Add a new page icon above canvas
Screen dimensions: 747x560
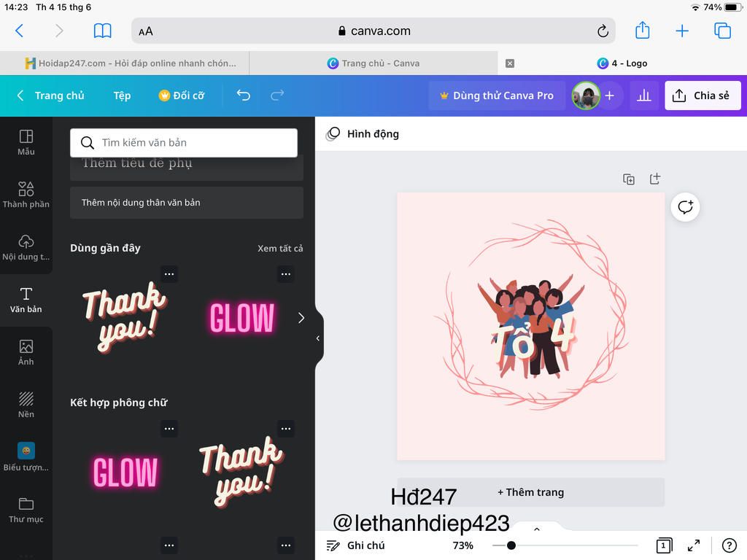(655, 179)
